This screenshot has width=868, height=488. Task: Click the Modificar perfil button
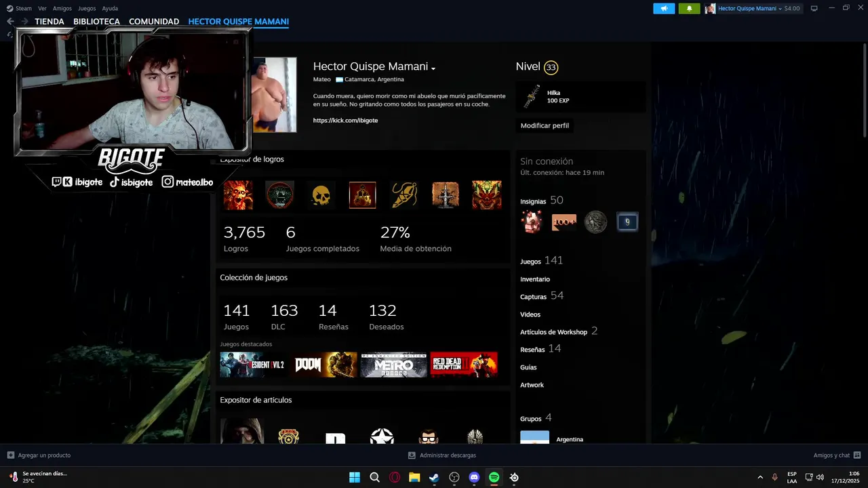[x=545, y=125]
